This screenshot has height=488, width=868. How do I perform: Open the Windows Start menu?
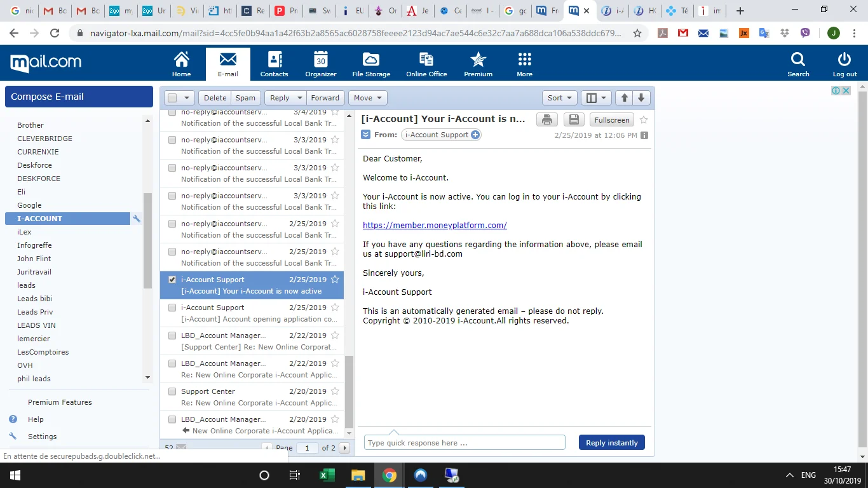tap(15, 475)
